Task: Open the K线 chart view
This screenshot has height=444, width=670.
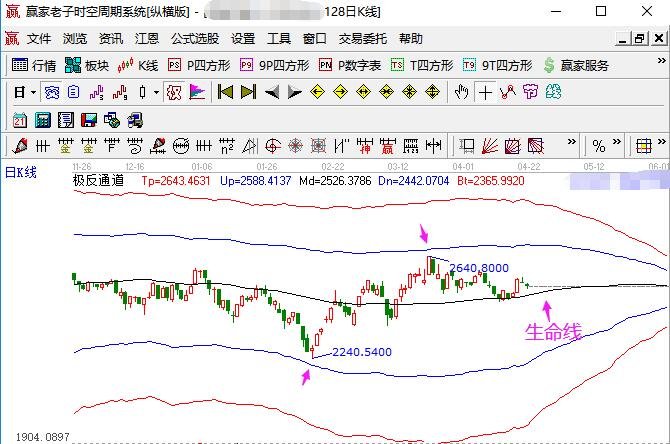Action: click(x=138, y=65)
